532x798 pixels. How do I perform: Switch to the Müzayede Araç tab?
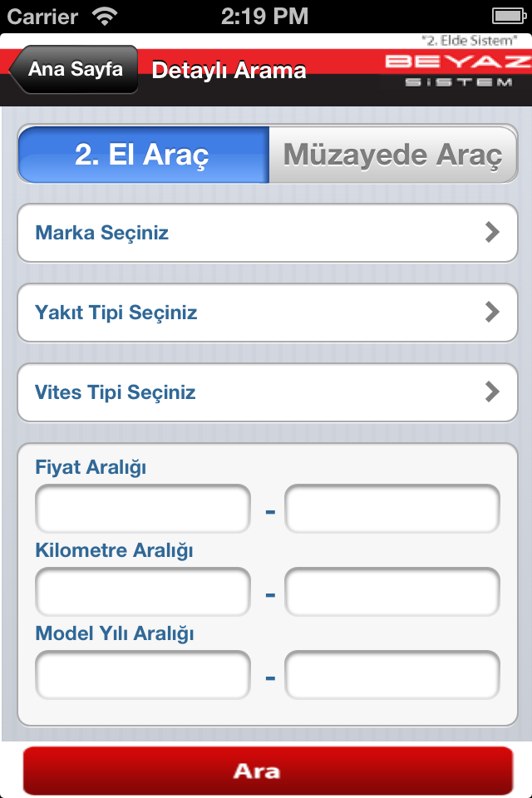(x=393, y=155)
